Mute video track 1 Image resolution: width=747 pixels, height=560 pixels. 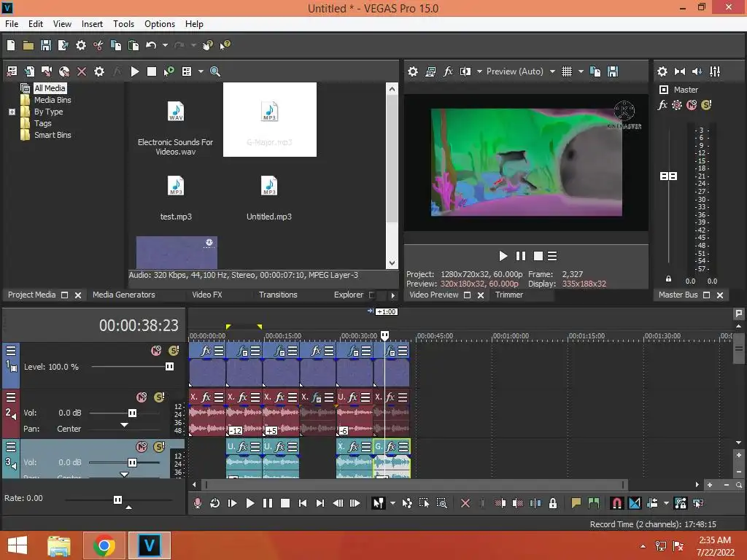point(156,351)
